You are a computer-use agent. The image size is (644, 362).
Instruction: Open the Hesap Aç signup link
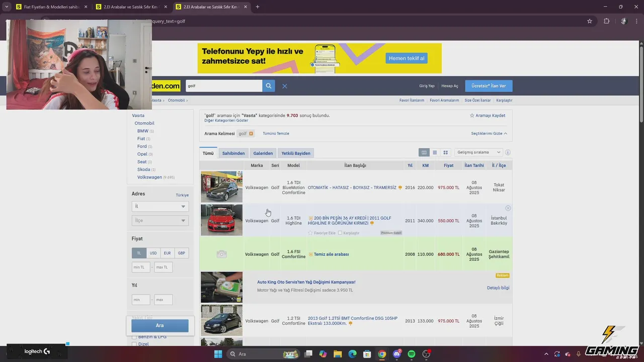click(x=450, y=86)
